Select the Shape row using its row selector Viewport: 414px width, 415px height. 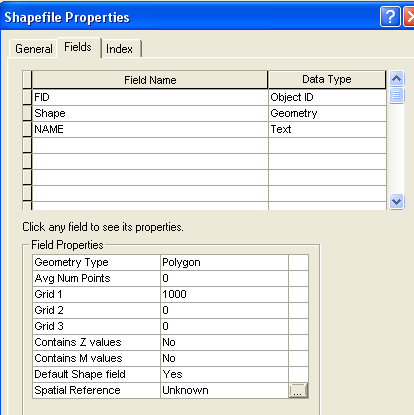(27, 113)
